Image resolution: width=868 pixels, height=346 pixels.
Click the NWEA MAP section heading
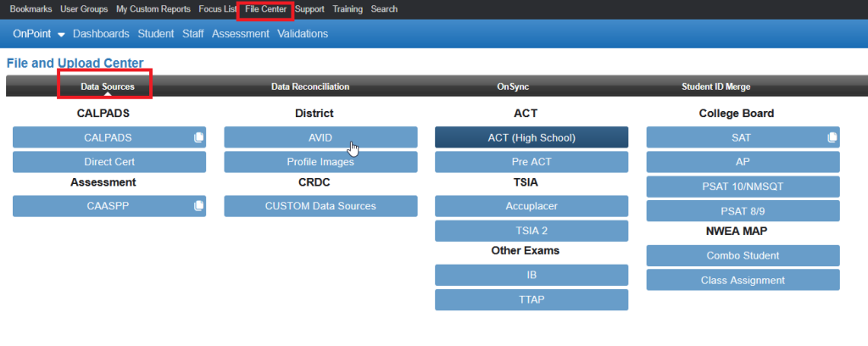736,232
